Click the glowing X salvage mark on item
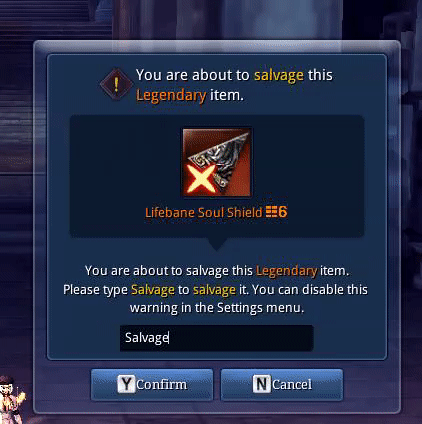This screenshot has width=422, height=424. [200, 178]
